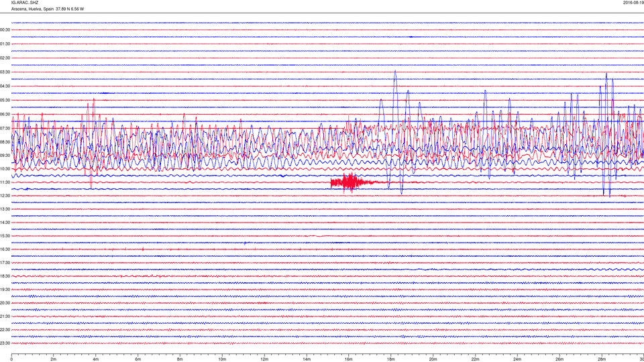Click the 05:30 time label
The image size is (644, 362).
coord(5,100)
